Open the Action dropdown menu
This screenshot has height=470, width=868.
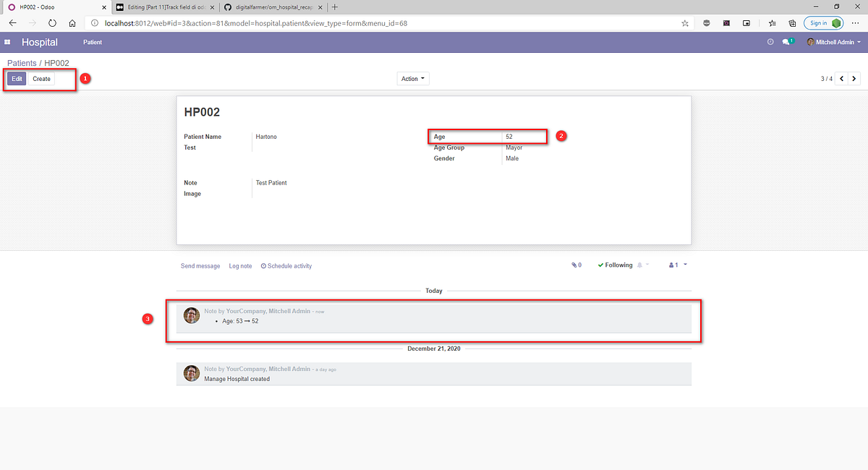[412, 78]
